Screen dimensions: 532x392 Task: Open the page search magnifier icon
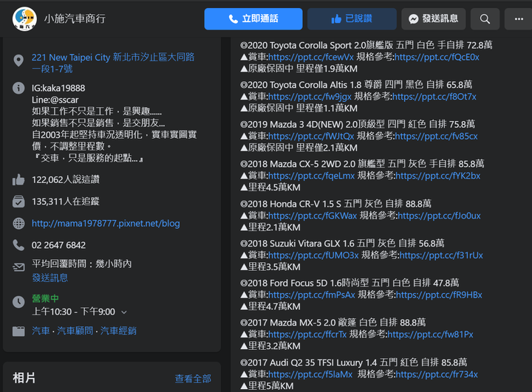485,19
